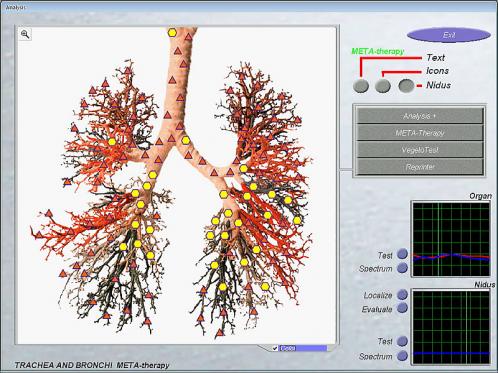Click the highlighted field beside the checkbox

(x=303, y=348)
